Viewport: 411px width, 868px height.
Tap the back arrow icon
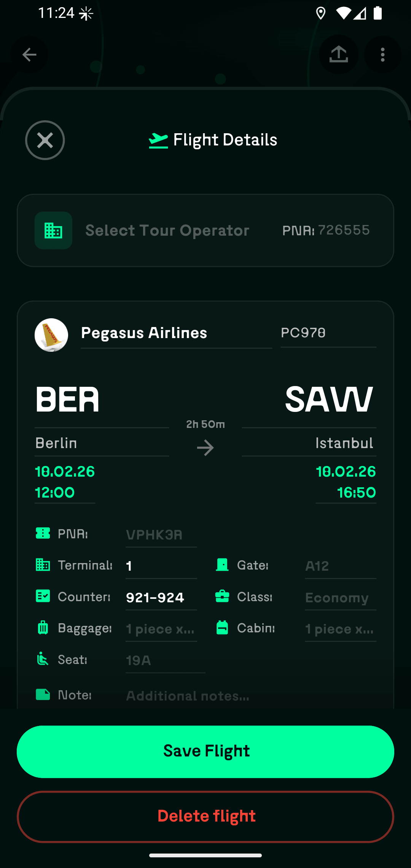[29, 55]
